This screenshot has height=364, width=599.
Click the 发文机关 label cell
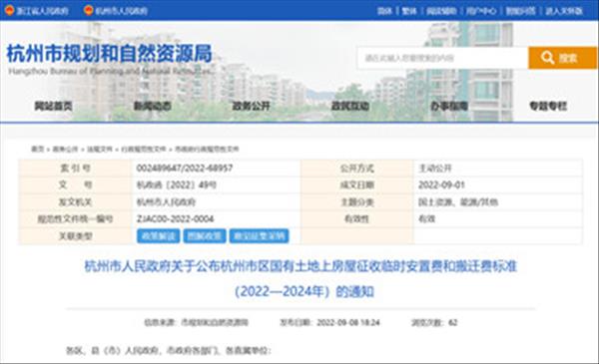tap(75, 202)
